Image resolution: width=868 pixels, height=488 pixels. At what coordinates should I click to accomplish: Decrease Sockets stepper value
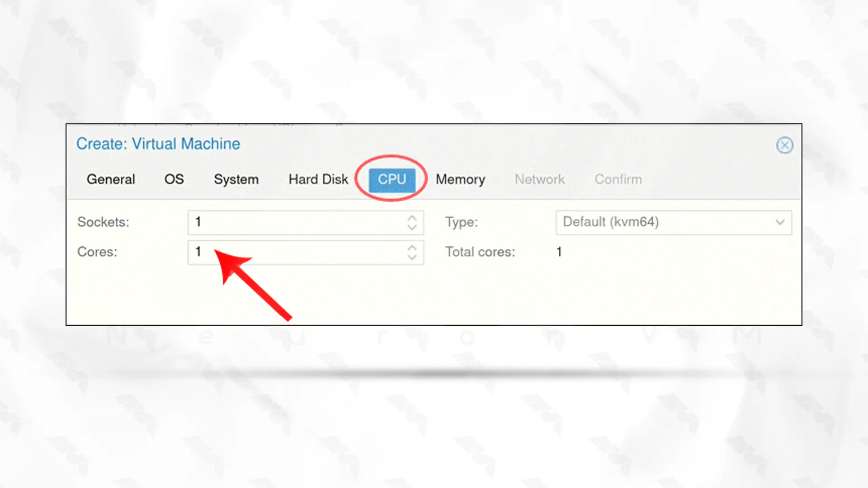pyautogui.click(x=413, y=228)
